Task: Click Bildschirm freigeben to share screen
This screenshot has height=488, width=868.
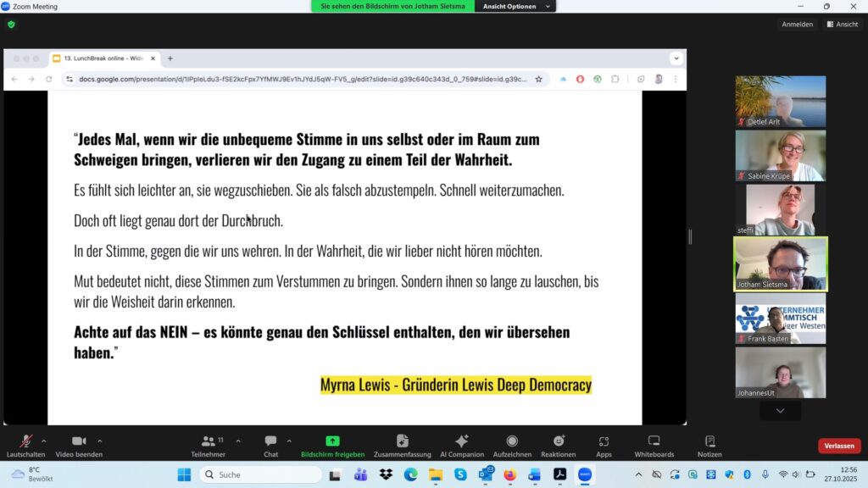Action: pos(332,445)
